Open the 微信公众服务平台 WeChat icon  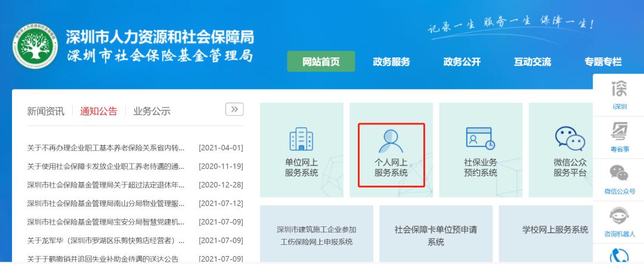[569, 139]
